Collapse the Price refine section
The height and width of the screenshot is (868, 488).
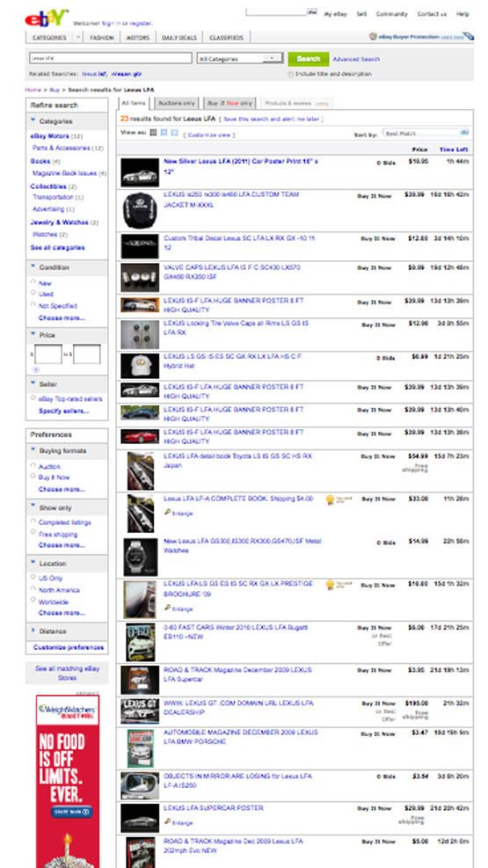33,335
